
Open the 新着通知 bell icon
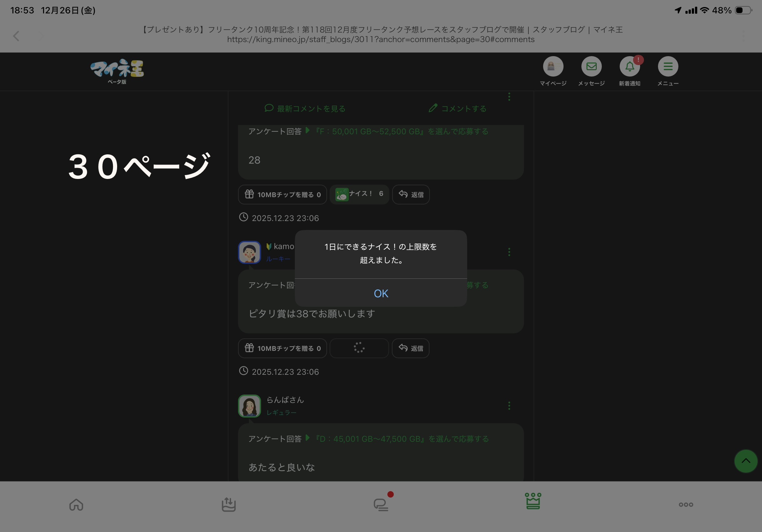click(629, 67)
